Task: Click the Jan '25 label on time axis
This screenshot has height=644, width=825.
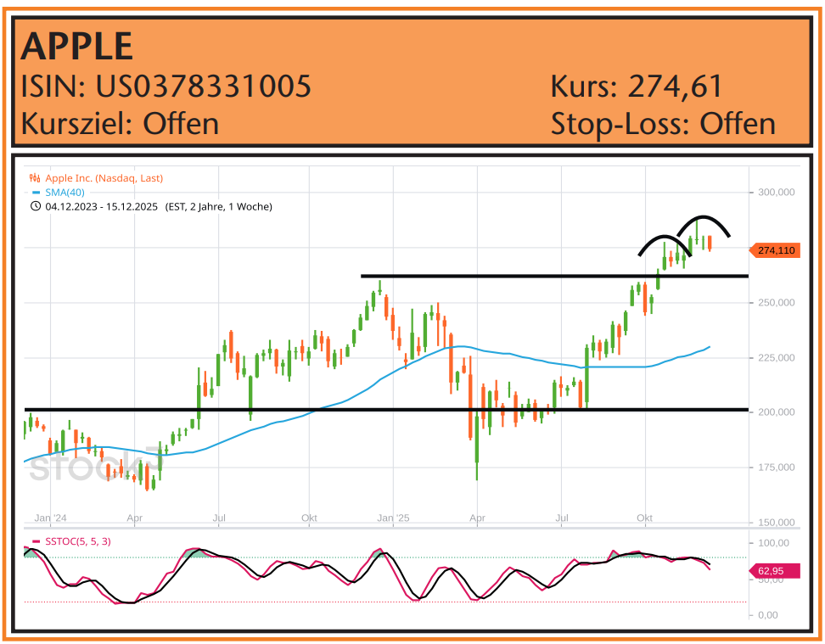Action: 393,517
